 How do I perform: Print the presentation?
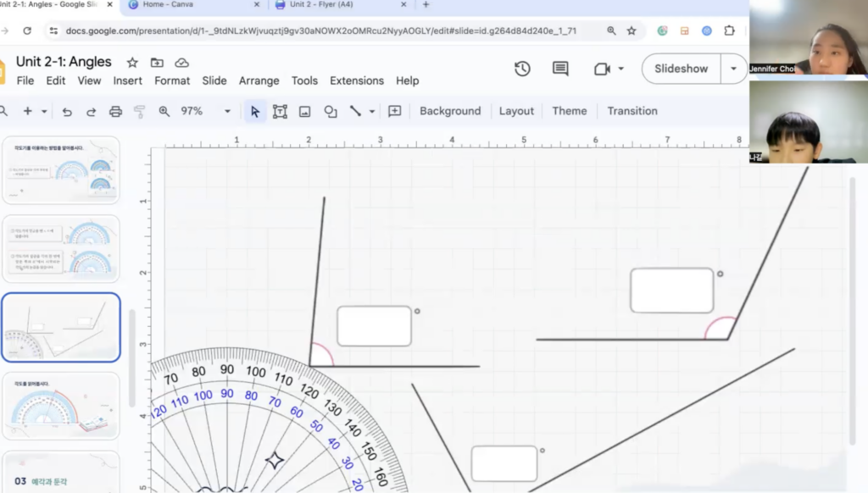(x=115, y=112)
